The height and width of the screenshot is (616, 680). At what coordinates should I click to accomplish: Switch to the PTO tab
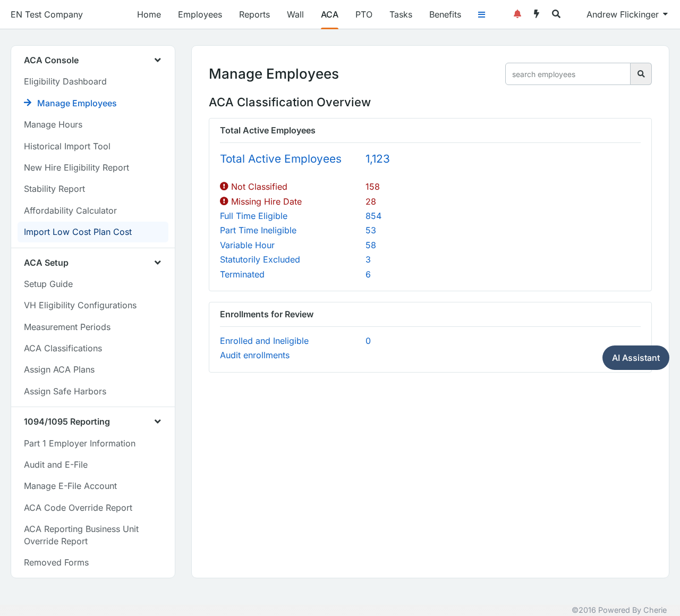click(364, 14)
